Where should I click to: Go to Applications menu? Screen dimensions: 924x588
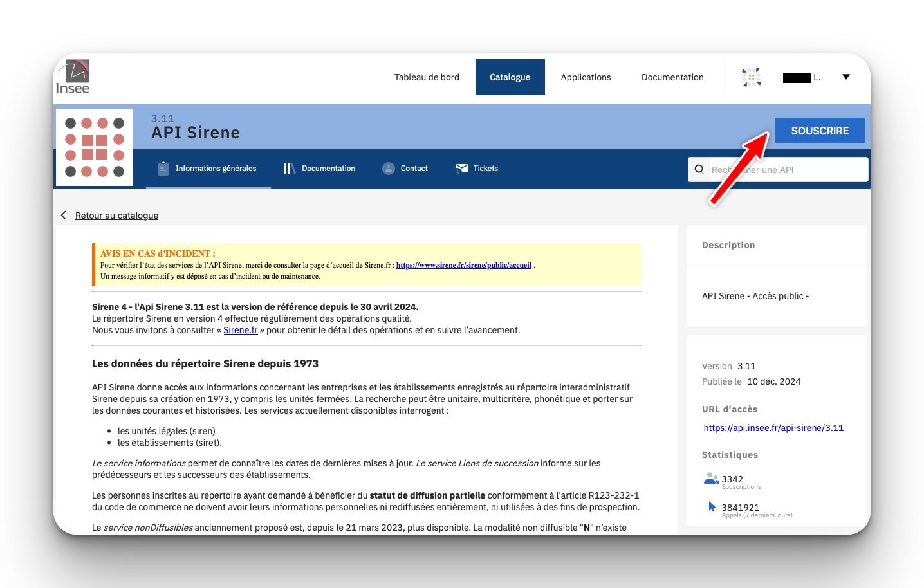[x=586, y=77]
